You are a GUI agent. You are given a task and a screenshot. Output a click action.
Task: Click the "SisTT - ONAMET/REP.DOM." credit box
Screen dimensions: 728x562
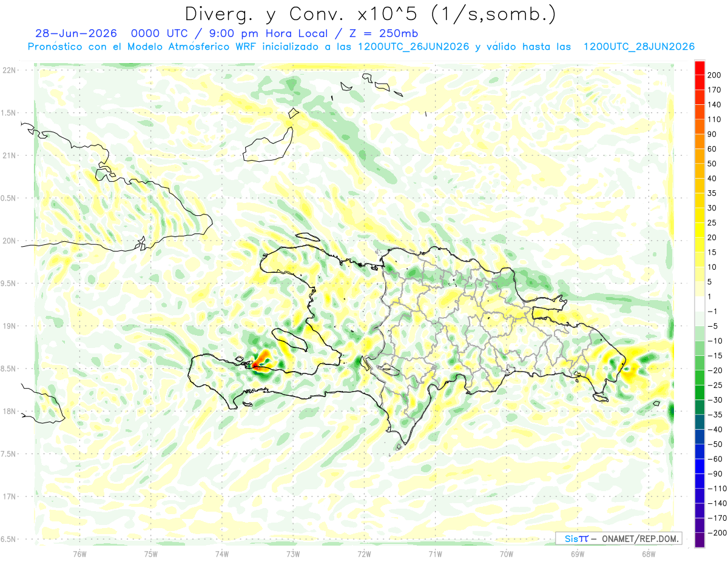tap(619, 538)
